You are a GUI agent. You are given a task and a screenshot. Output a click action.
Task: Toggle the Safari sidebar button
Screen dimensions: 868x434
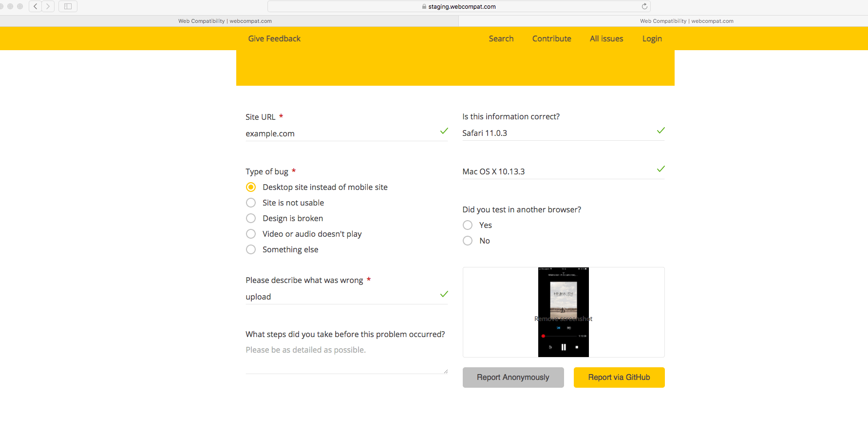(x=68, y=6)
